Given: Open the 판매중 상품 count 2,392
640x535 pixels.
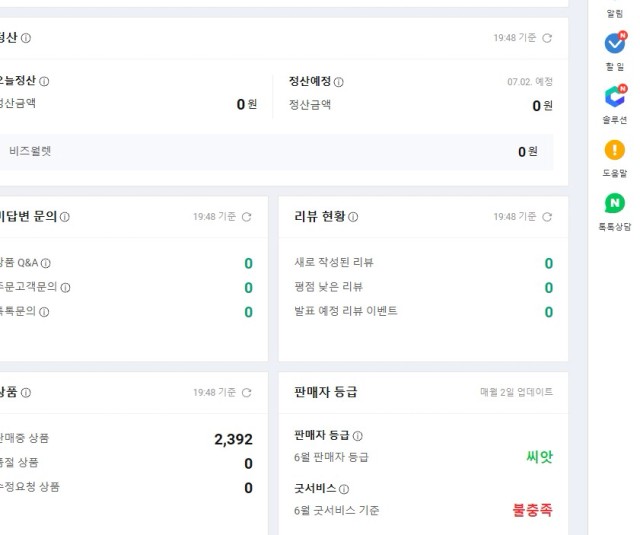Looking at the screenshot, I should (233, 440).
